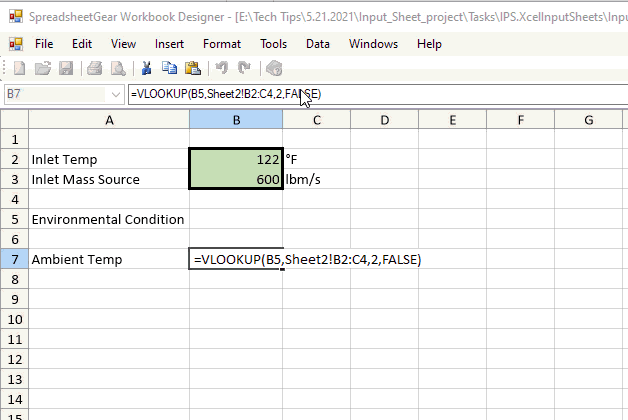The width and height of the screenshot is (628, 420).
Task: Open the Format menu
Action: (221, 44)
